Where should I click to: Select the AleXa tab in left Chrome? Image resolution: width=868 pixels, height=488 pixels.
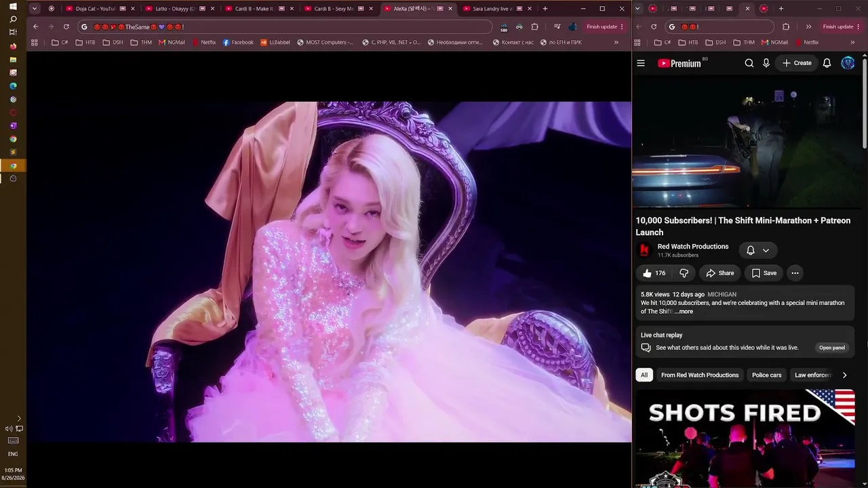click(418, 9)
